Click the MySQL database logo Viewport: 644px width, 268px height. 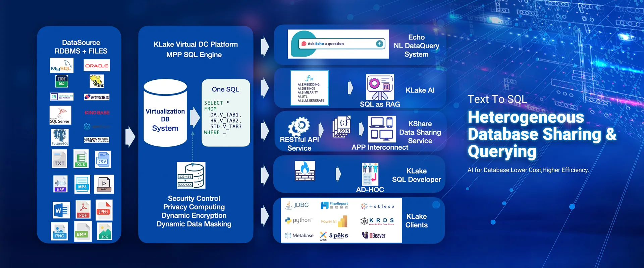point(62,65)
